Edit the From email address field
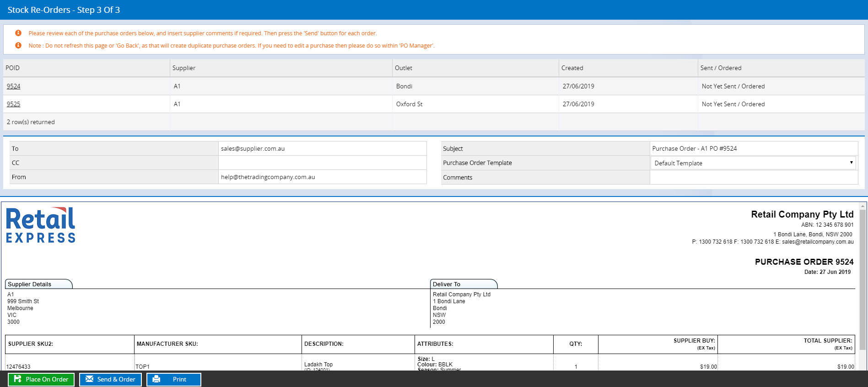The width and height of the screenshot is (868, 387). (x=323, y=177)
